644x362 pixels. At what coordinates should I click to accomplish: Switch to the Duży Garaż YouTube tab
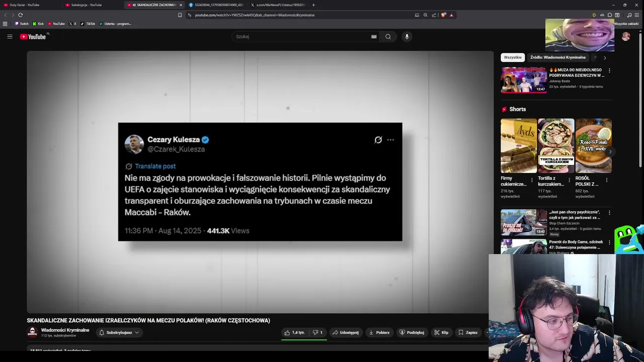pyautogui.click(x=30, y=5)
